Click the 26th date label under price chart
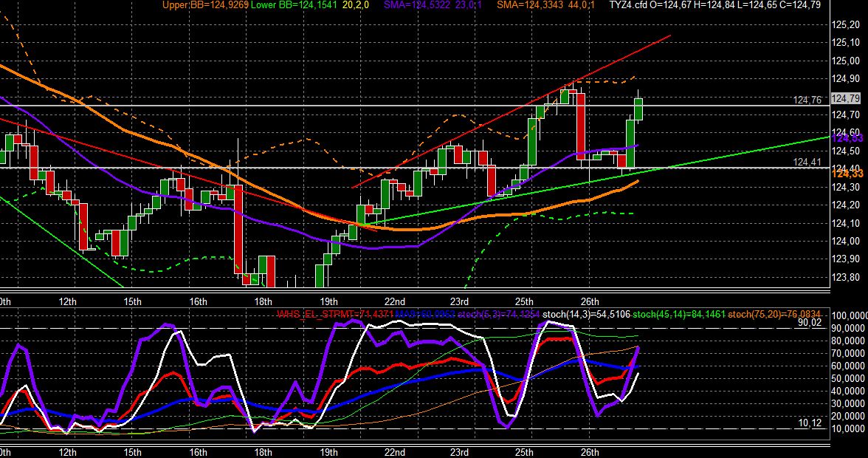 pos(590,301)
